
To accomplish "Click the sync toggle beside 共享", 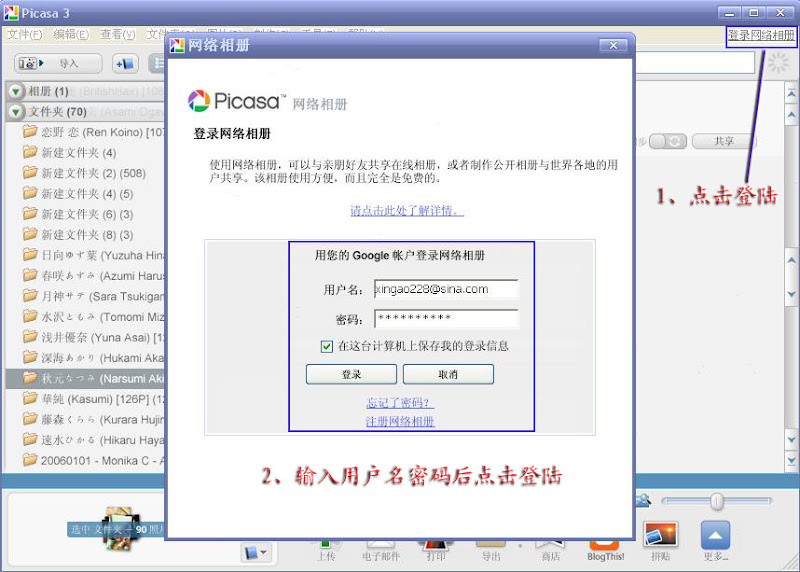I will tap(667, 141).
